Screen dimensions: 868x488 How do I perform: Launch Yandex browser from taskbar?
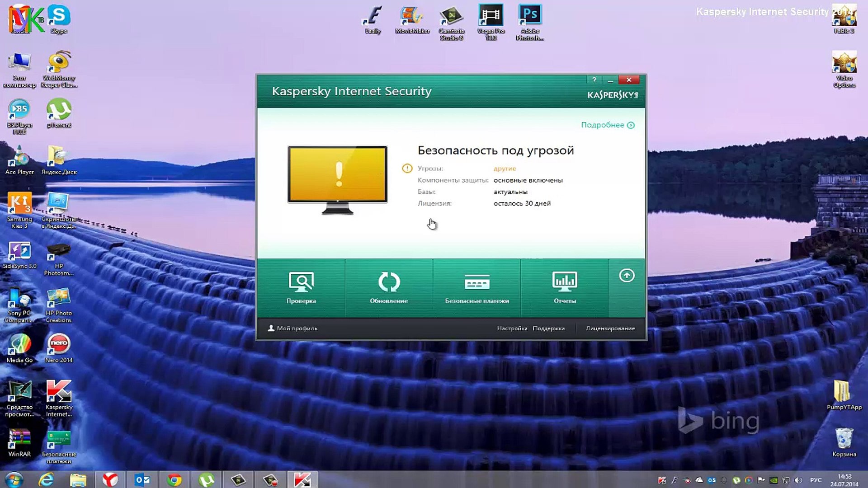[110, 479]
